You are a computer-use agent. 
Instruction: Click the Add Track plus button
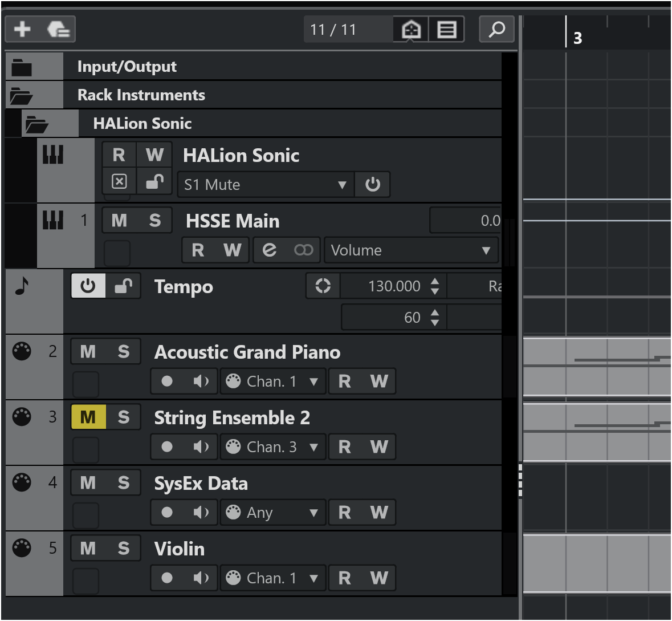pyautogui.click(x=22, y=29)
